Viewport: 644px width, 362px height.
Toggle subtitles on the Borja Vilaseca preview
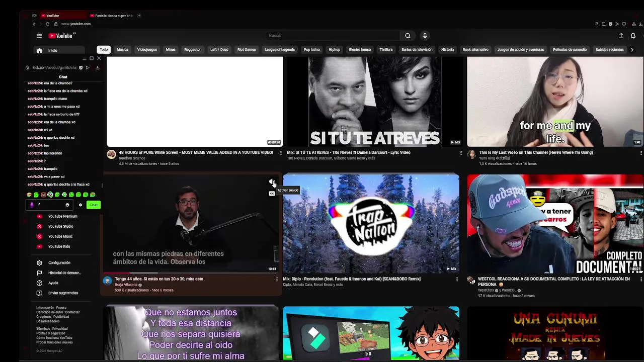point(272,194)
